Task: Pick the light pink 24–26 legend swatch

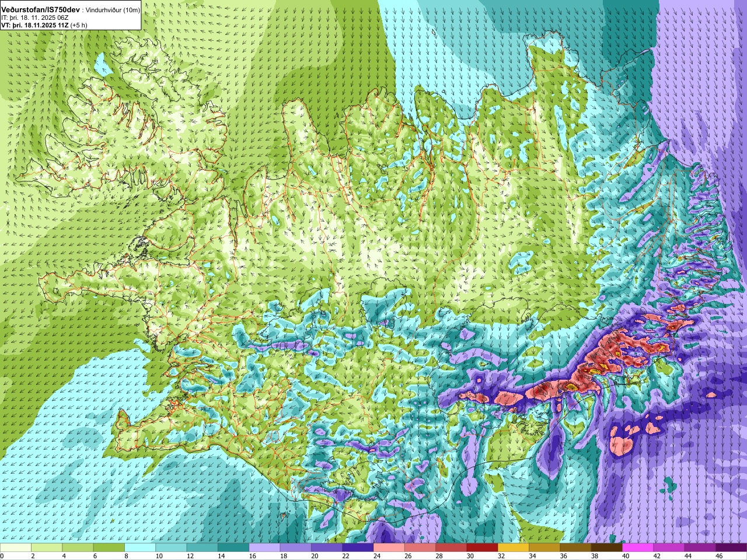Action: (389, 548)
